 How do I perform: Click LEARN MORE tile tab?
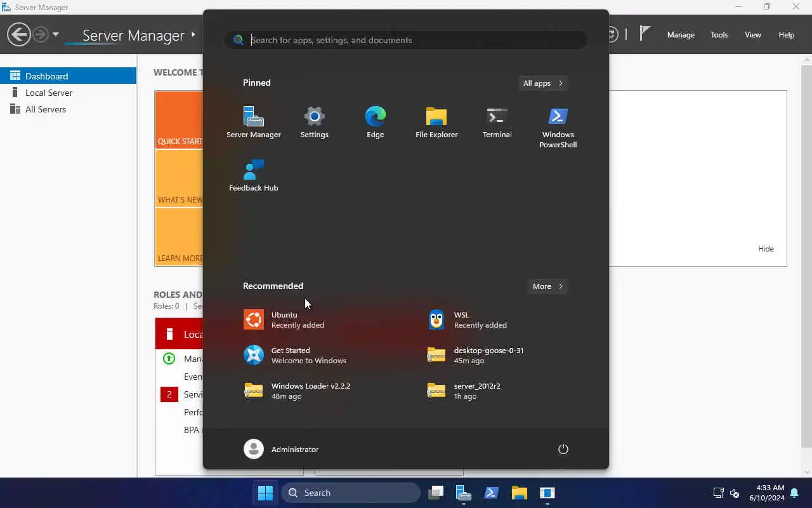click(180, 237)
